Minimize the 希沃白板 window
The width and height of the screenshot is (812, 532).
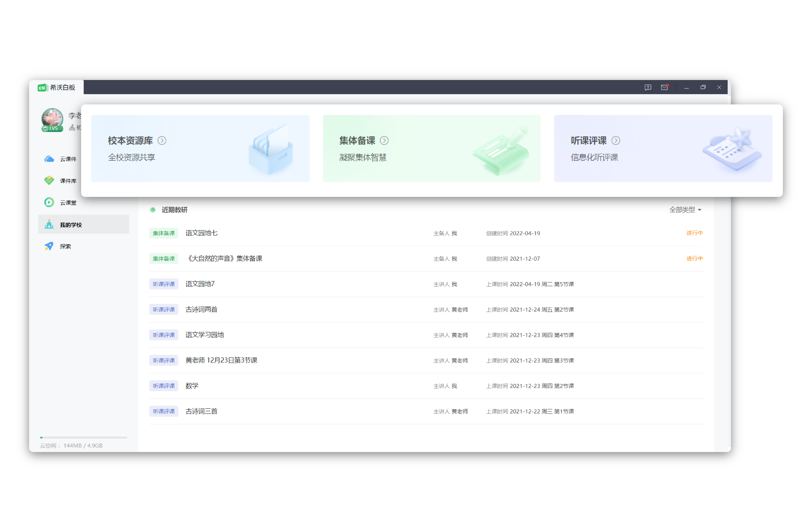(686, 88)
